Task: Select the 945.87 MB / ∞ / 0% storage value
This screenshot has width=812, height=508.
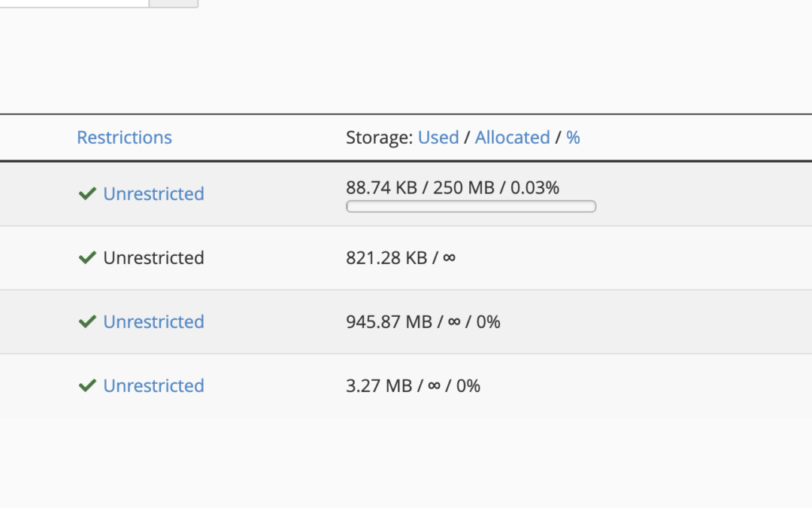Action: (x=423, y=321)
